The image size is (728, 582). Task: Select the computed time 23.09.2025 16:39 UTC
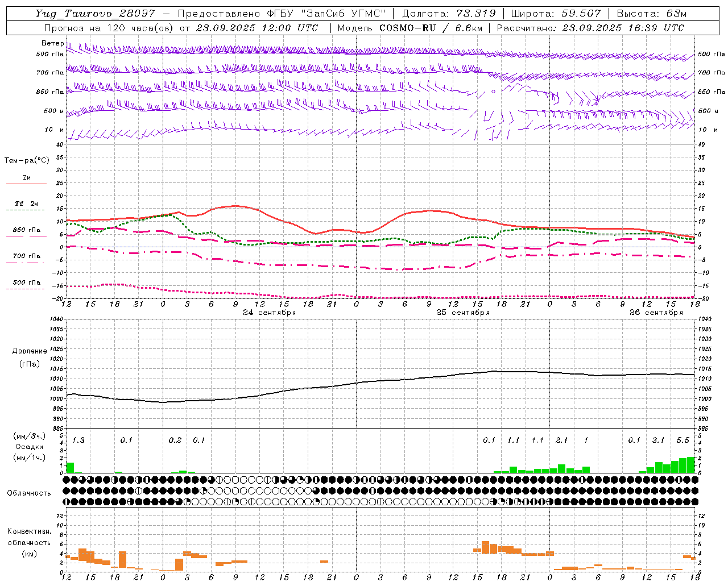623,28
